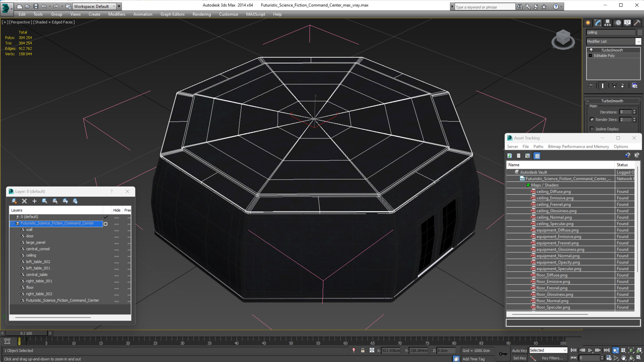The width and height of the screenshot is (644, 362).
Task: Open the Hierarchy command panel tab
Action: tap(607, 23)
